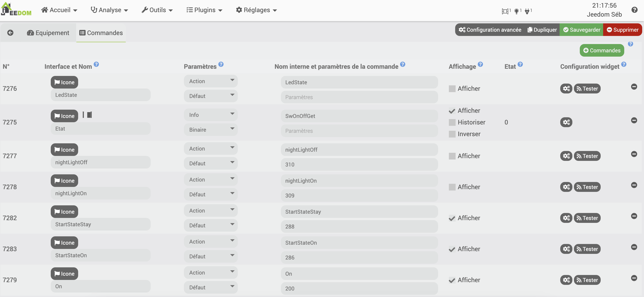Open Action type dropdown for LedState row
This screenshot has width=644, height=297.
(x=210, y=81)
